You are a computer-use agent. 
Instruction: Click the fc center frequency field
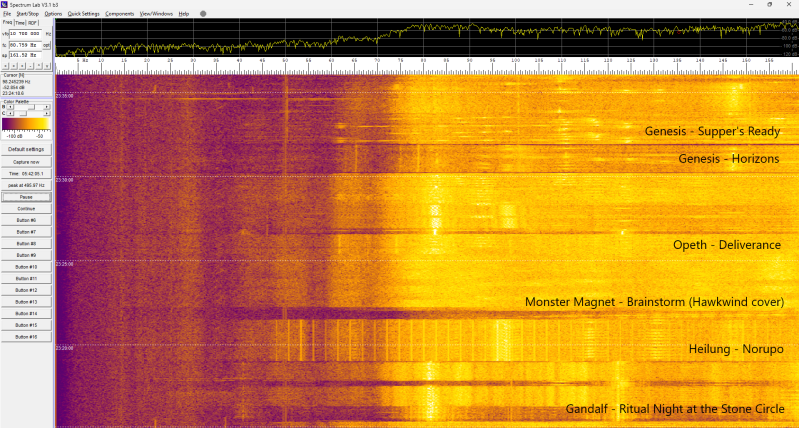pos(25,45)
